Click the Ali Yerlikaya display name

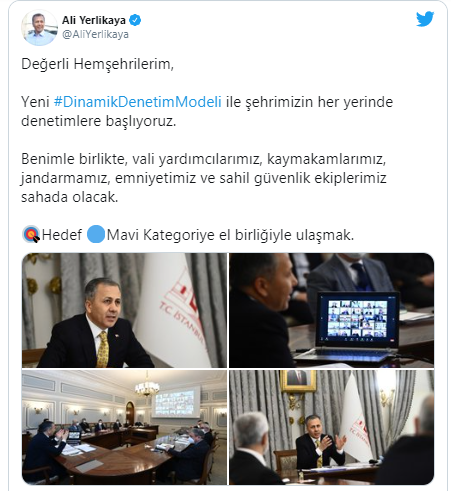point(94,20)
